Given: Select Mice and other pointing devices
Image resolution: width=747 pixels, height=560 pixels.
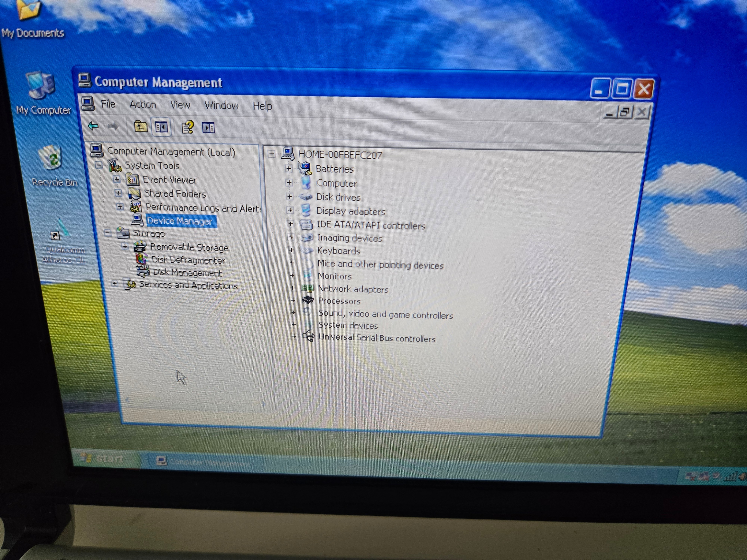Looking at the screenshot, I should 380,265.
